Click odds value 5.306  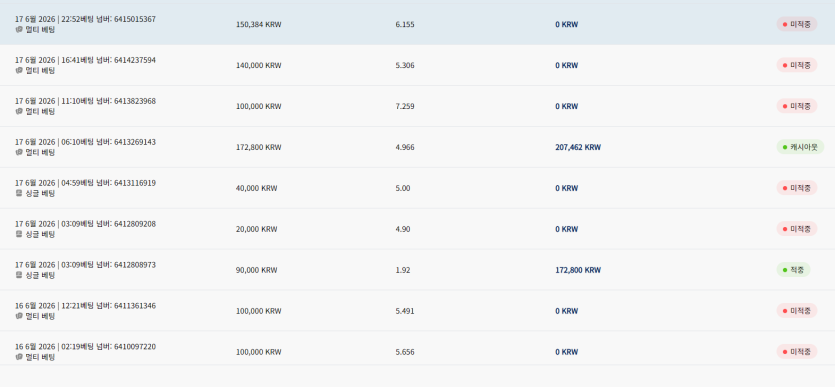click(405, 65)
